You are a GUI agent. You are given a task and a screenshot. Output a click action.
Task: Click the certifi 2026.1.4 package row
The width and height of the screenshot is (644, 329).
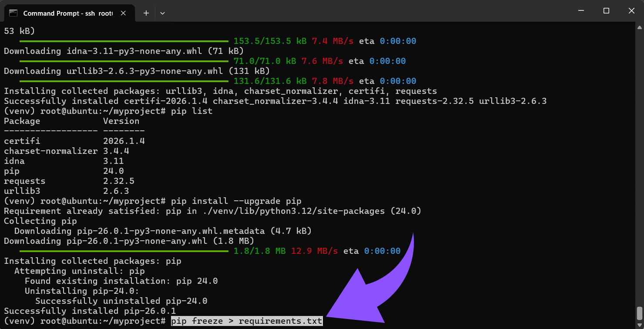(x=74, y=141)
